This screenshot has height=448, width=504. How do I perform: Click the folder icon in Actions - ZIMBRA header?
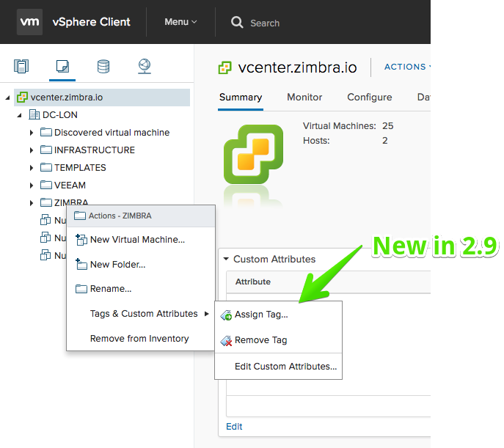pyautogui.click(x=80, y=216)
